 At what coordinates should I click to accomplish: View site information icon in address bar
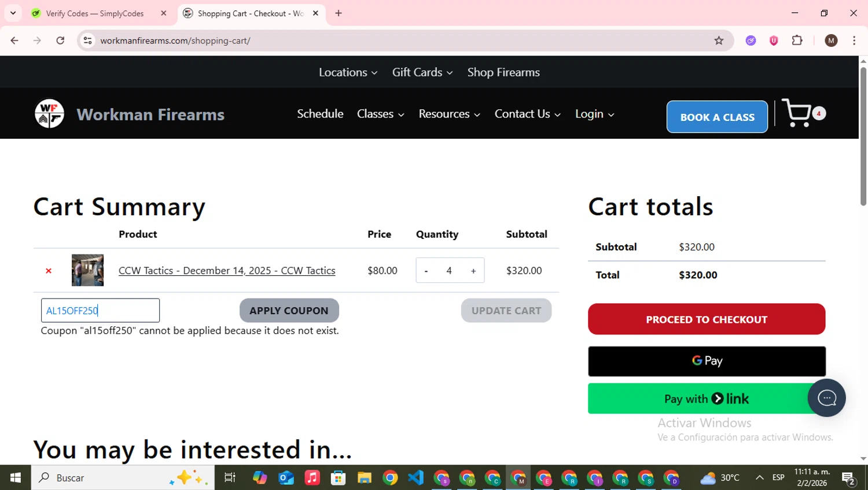[87, 40]
